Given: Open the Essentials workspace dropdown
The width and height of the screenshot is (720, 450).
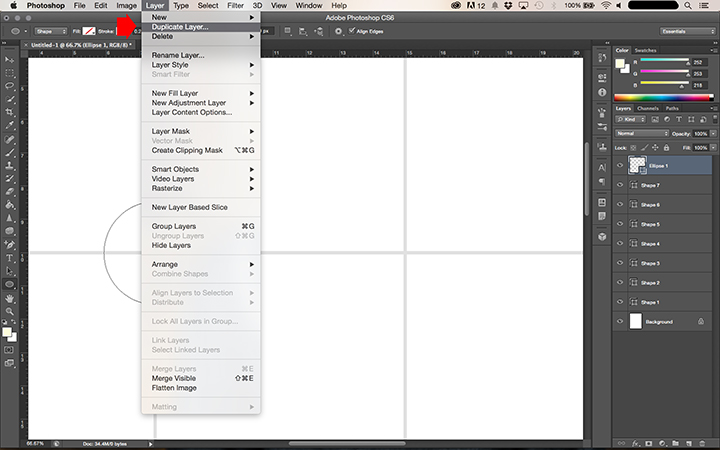Looking at the screenshot, I should click(687, 31).
